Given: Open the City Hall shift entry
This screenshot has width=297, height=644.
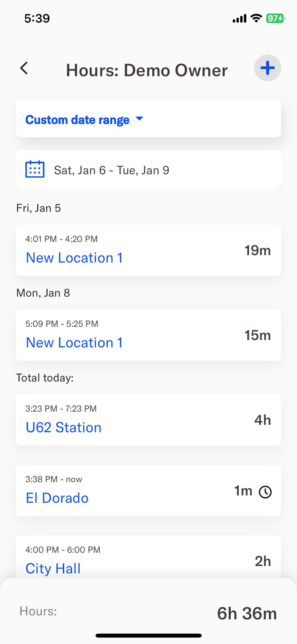Looking at the screenshot, I should point(53,568).
